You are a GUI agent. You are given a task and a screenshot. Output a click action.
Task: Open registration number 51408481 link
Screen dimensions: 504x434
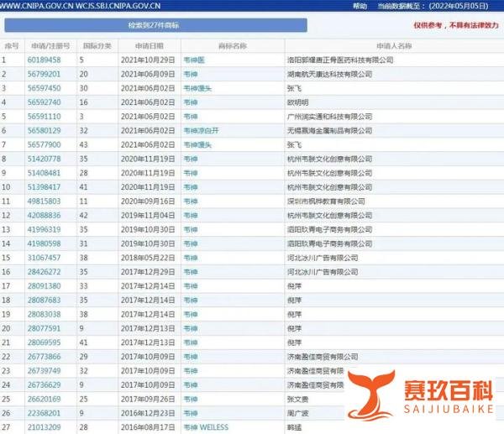(x=44, y=173)
